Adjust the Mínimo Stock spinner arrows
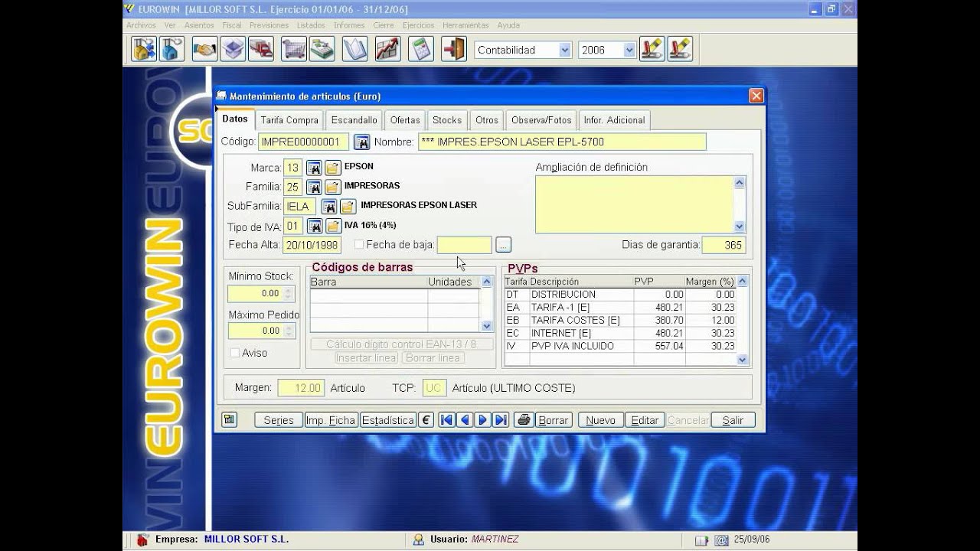The width and height of the screenshot is (980, 551). point(289,293)
